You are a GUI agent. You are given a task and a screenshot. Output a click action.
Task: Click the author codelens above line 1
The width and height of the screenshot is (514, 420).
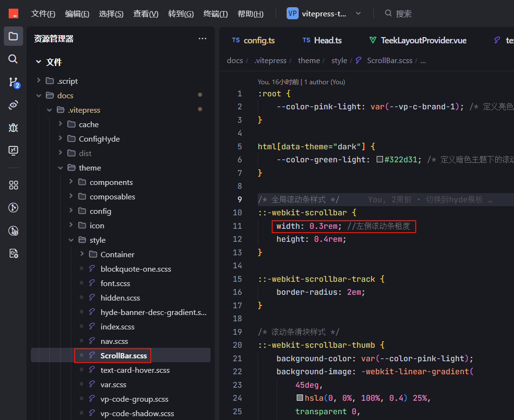(301, 82)
